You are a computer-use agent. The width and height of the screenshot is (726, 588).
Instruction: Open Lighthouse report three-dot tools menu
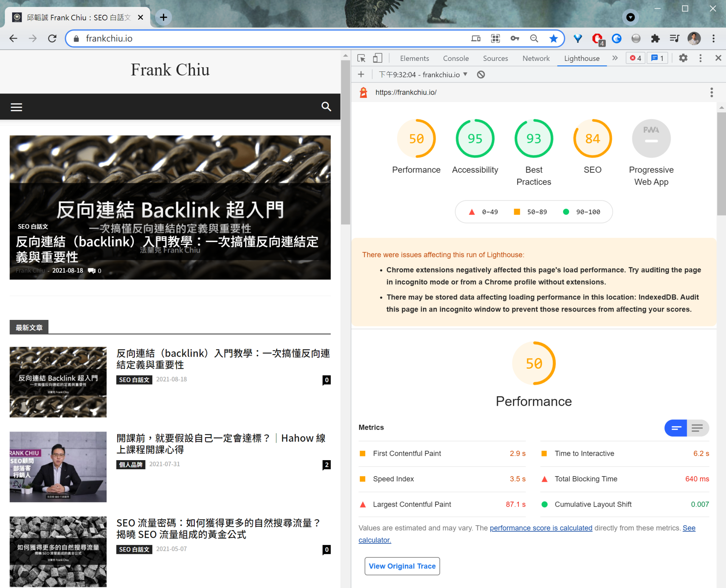(711, 92)
